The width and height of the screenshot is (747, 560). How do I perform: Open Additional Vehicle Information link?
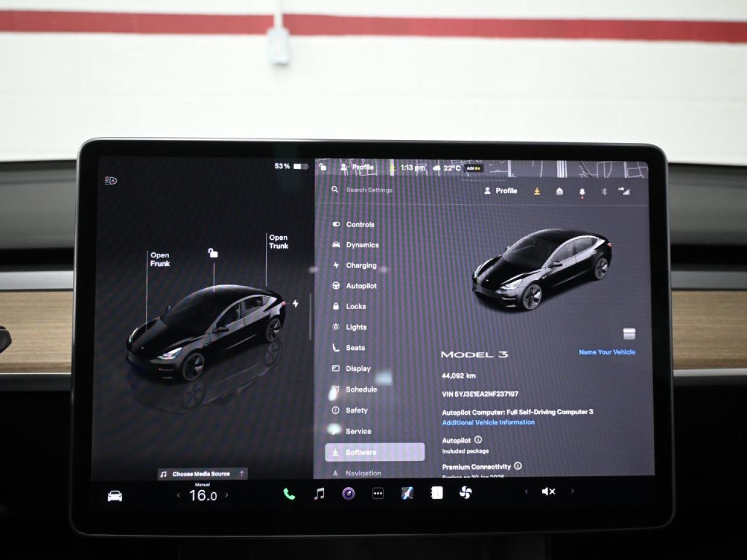coord(488,422)
